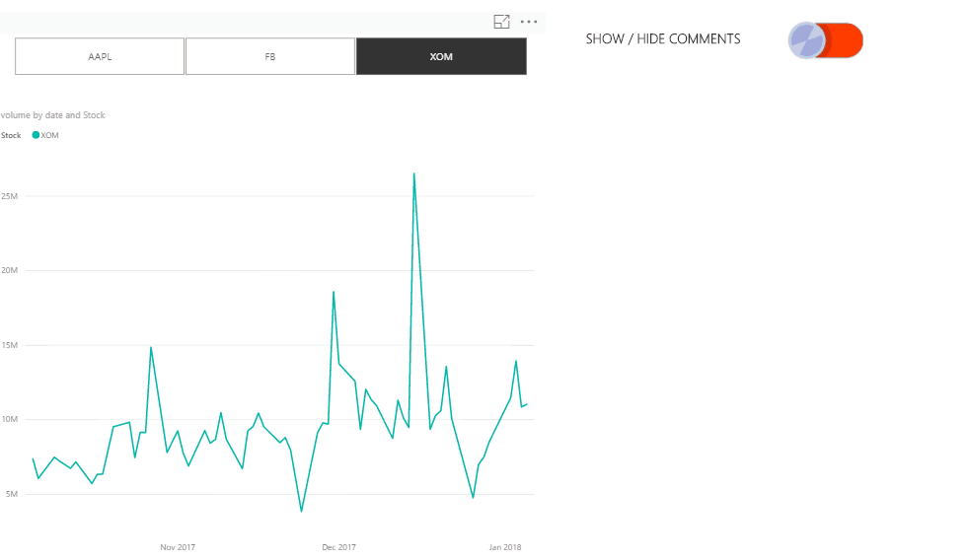Click the Jan 2018 x-axis label
Viewport: 967px width, 560px height.
click(x=505, y=546)
